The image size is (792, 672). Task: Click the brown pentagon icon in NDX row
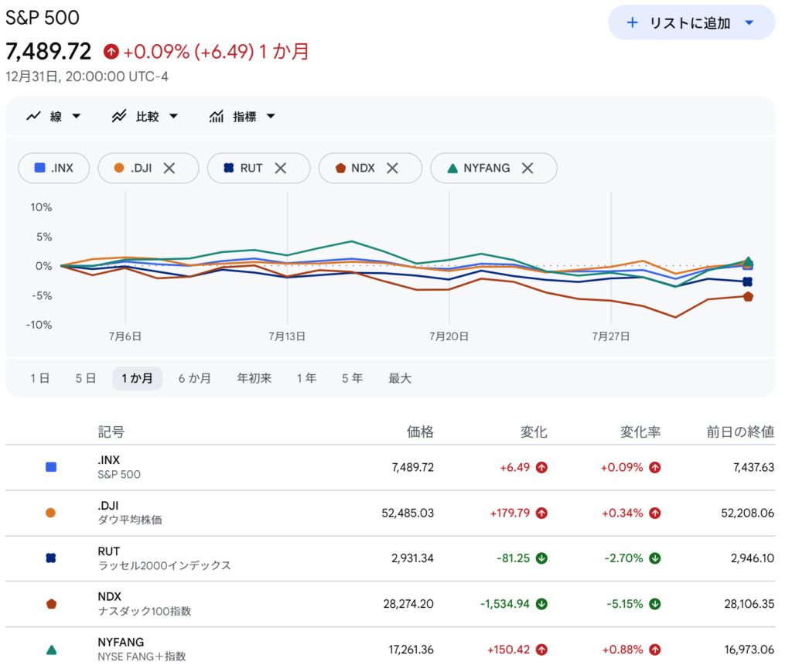coord(52,604)
